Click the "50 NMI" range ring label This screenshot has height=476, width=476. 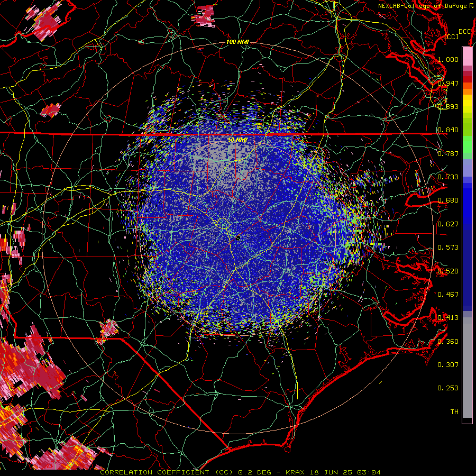(237, 140)
